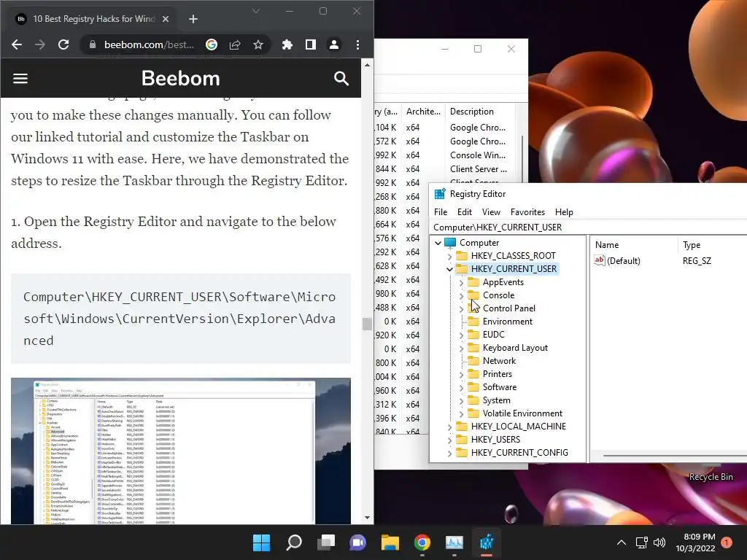Click Registry Editor address path field
Viewport: 747px width, 560px height.
(x=589, y=227)
